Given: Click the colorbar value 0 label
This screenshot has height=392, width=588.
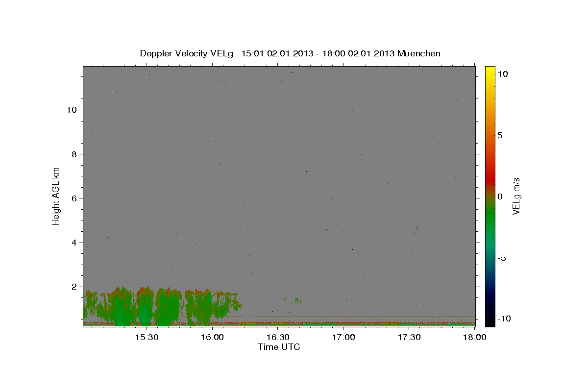Looking at the screenshot, I should click(x=500, y=196).
